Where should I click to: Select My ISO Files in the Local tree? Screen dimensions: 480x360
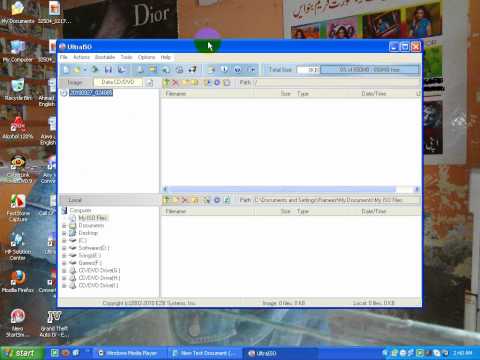coord(93,218)
